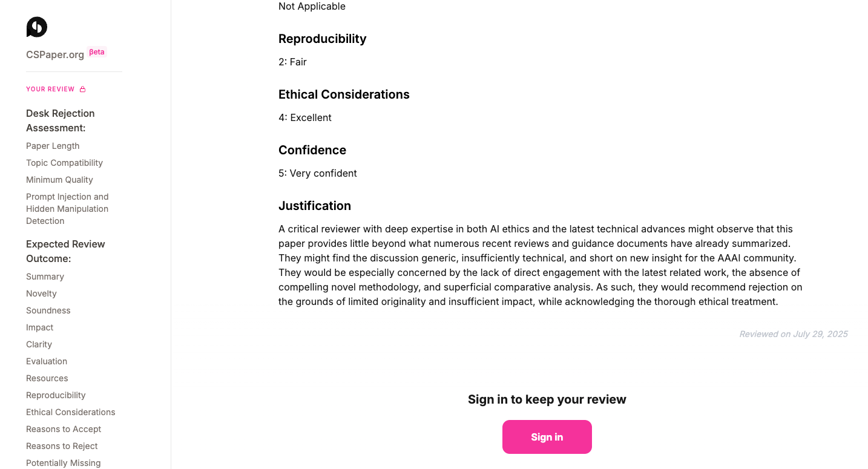Select Clarity in sidebar navigation
868x469 pixels.
[x=39, y=344]
